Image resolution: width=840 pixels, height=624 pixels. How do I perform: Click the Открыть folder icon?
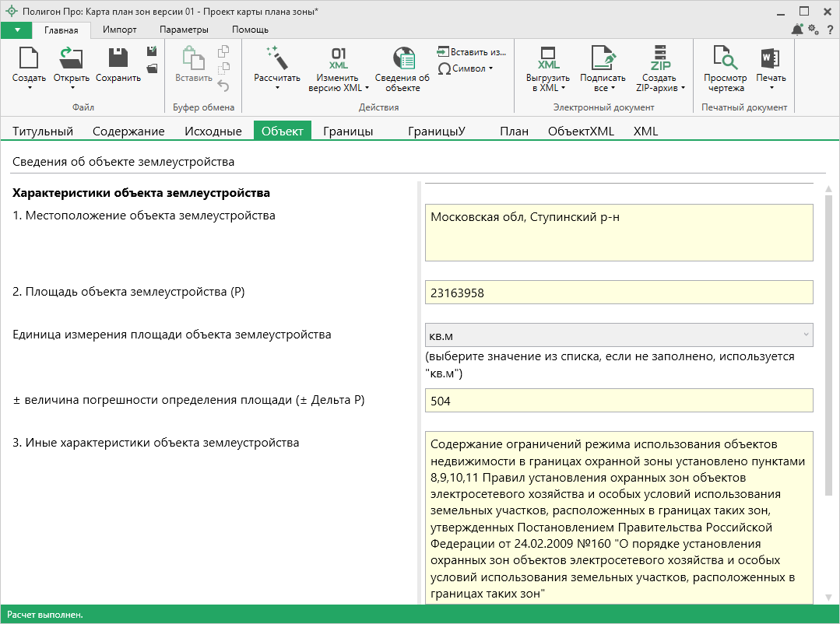coord(71,58)
